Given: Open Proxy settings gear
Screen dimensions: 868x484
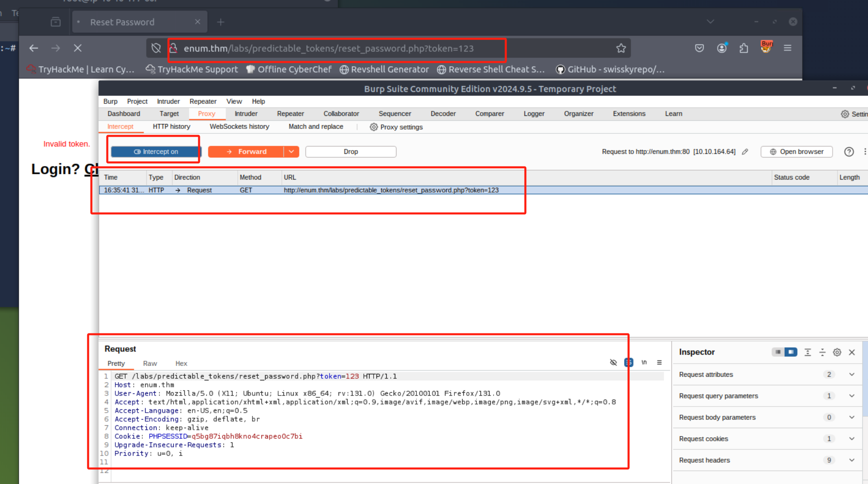Looking at the screenshot, I should [x=396, y=127].
